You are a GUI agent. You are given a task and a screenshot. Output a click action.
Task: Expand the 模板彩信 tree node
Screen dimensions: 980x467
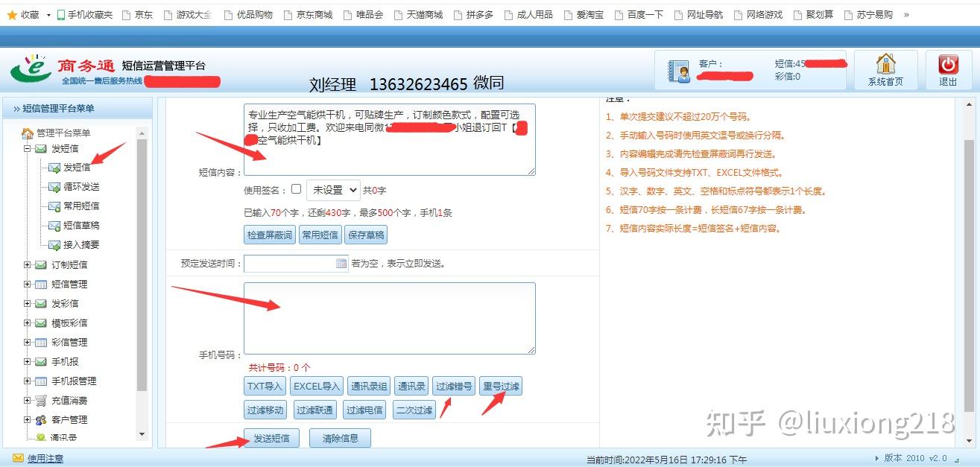[28, 323]
